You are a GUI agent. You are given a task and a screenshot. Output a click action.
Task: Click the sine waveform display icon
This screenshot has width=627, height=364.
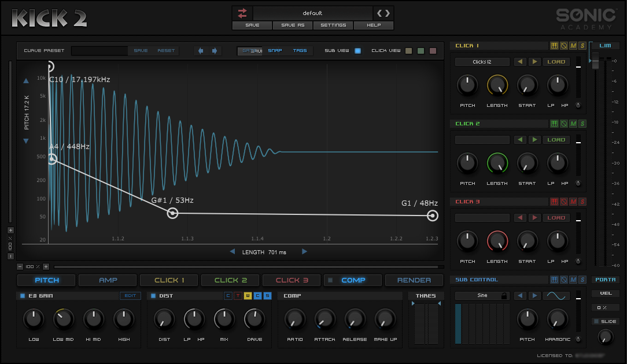click(556, 296)
